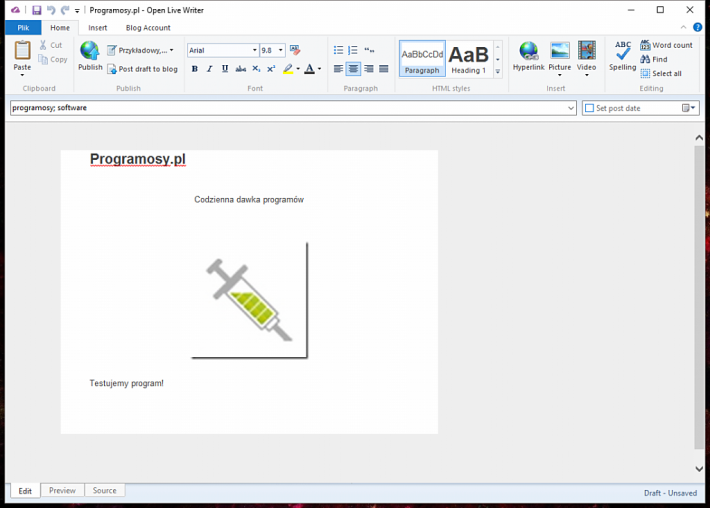The image size is (710, 508).
Task: Toggle italic formatting
Action: (x=209, y=69)
